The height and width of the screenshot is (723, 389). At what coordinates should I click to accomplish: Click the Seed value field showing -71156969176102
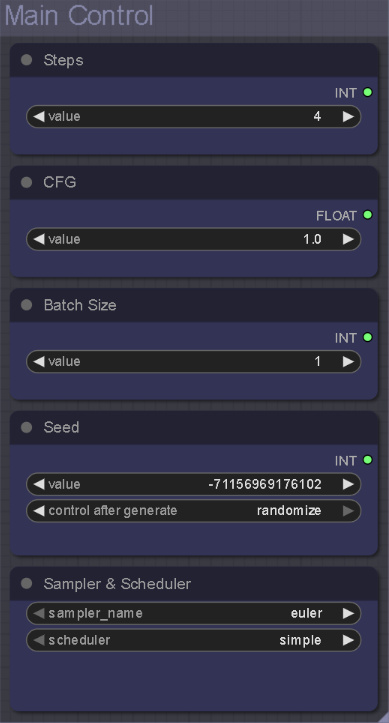(194, 484)
